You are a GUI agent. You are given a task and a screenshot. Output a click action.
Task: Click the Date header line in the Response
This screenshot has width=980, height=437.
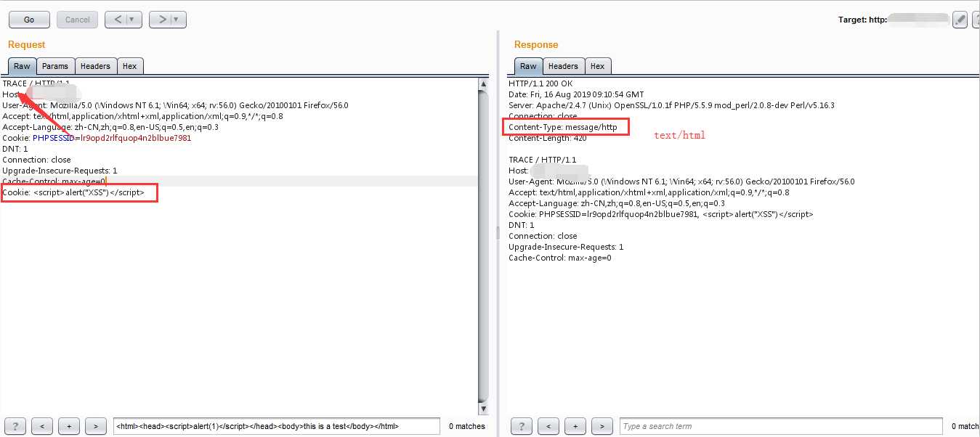(x=576, y=94)
